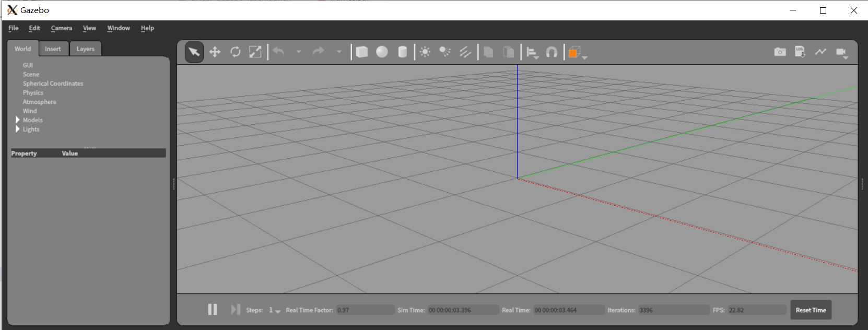The image size is (868, 330).
Task: Click the FPS value field
Action: coord(757,310)
